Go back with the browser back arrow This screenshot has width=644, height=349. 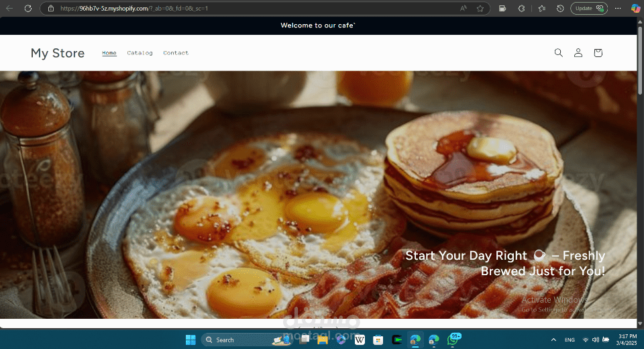[9, 8]
